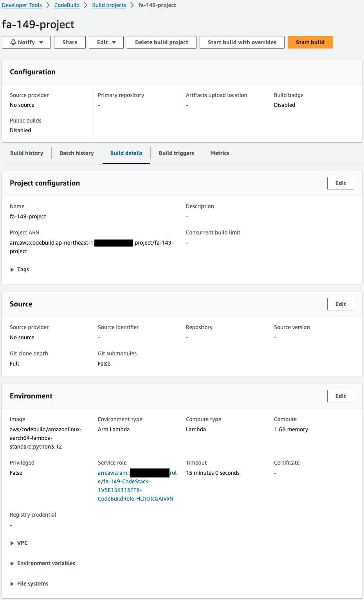The height and width of the screenshot is (600, 364).
Task: Open the Notify dropdown menu
Action: (x=26, y=42)
